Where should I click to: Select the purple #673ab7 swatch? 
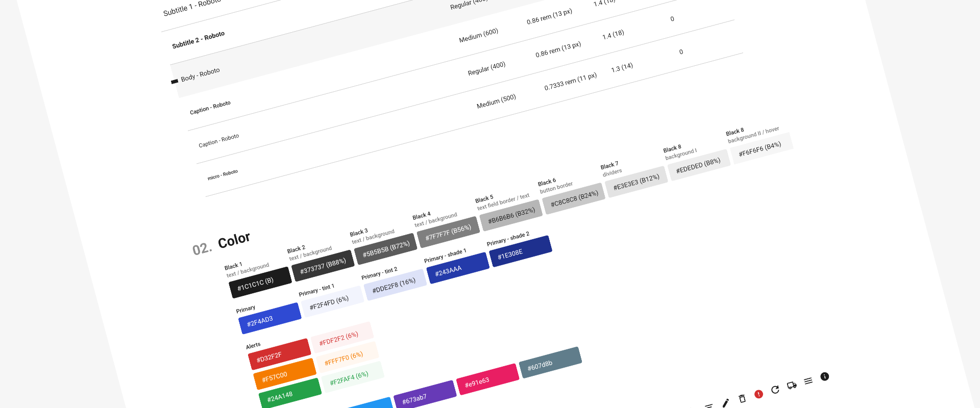click(424, 395)
